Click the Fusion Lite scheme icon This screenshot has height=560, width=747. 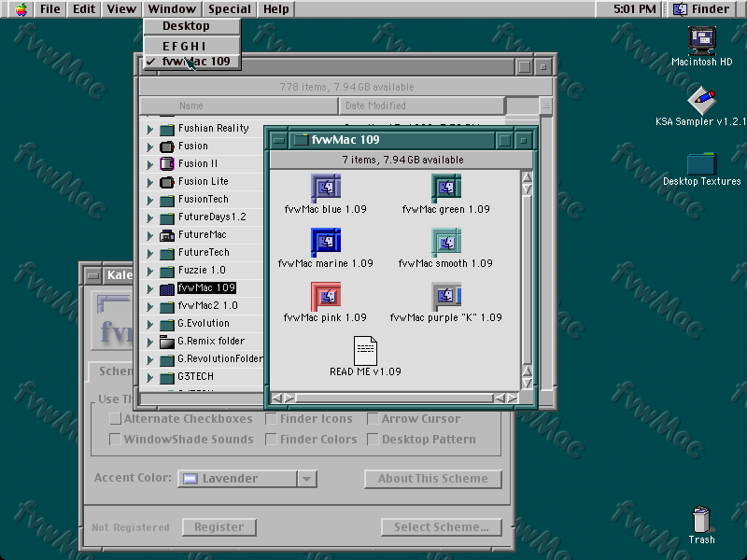pyautogui.click(x=167, y=182)
